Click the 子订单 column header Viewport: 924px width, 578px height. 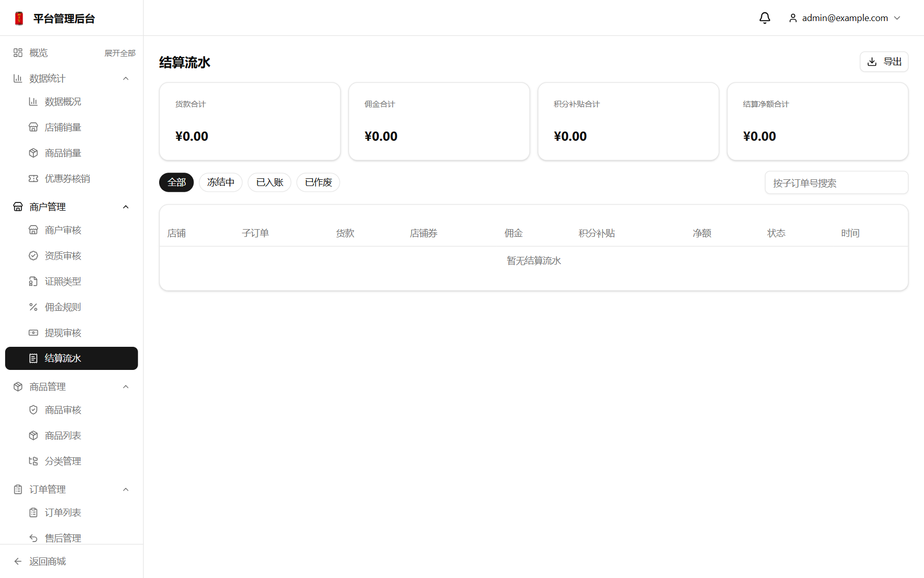click(x=255, y=233)
